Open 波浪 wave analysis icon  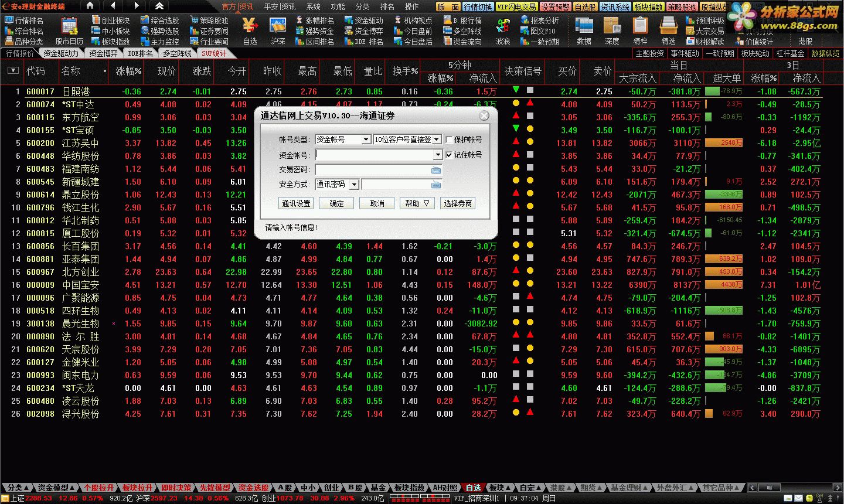tap(503, 32)
